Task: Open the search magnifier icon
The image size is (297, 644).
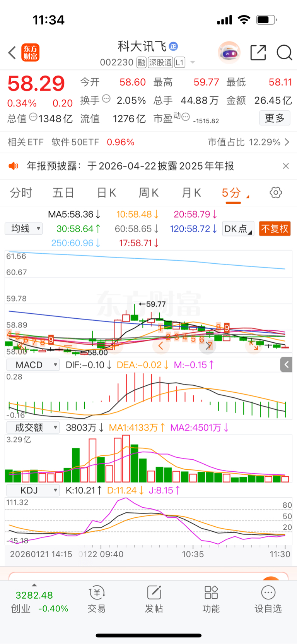Action: point(284,53)
